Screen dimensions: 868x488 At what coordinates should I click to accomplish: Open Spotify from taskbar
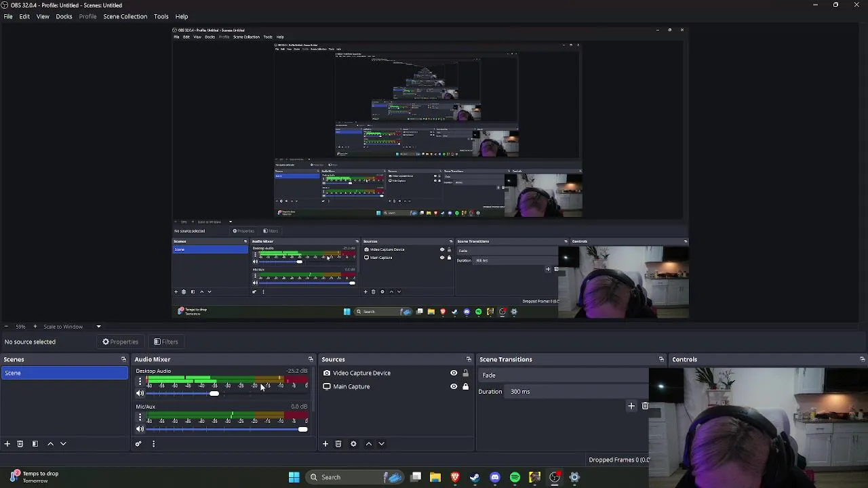515,477
